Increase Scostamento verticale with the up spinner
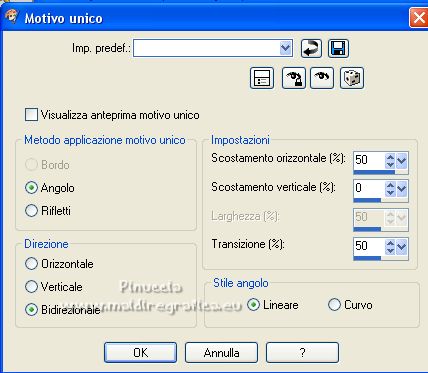 pyautogui.click(x=390, y=185)
